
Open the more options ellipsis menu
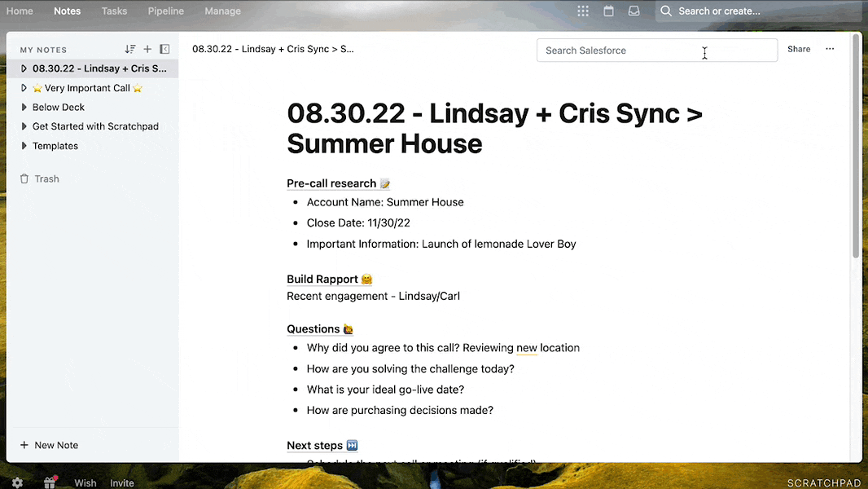(830, 49)
